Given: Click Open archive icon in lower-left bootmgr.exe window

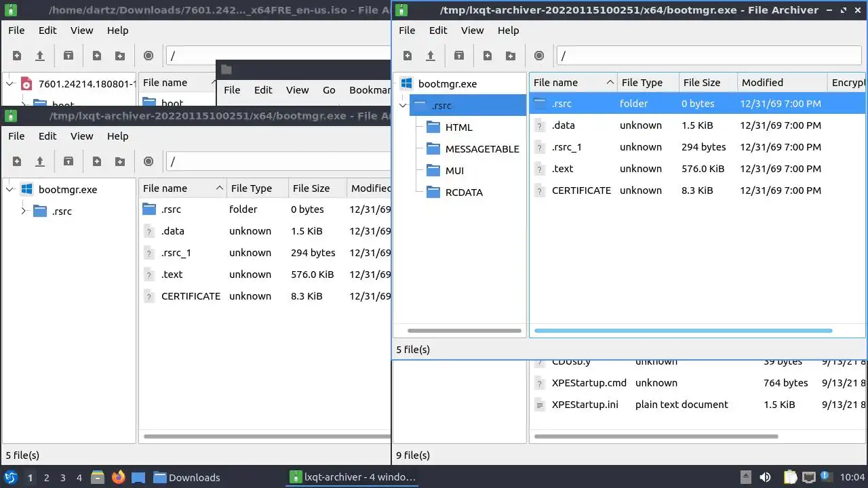Looking at the screenshot, I should pyautogui.click(x=39, y=161).
